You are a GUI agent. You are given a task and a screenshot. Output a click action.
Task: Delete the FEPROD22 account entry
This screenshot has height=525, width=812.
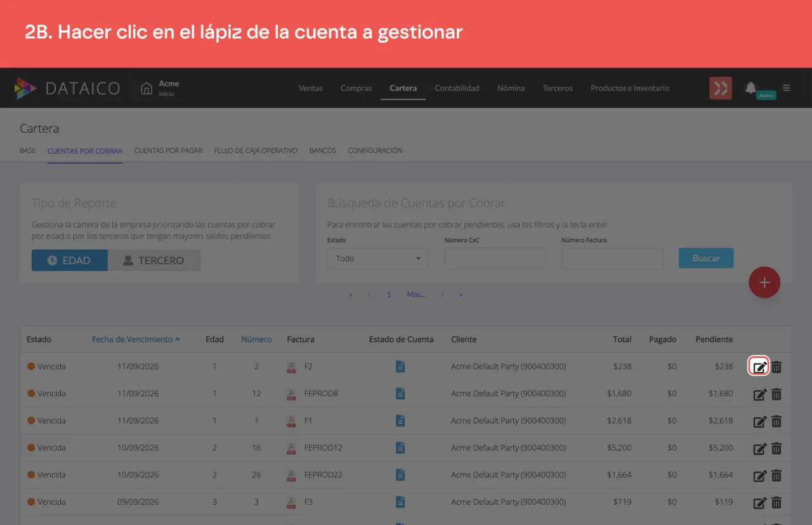(x=776, y=475)
